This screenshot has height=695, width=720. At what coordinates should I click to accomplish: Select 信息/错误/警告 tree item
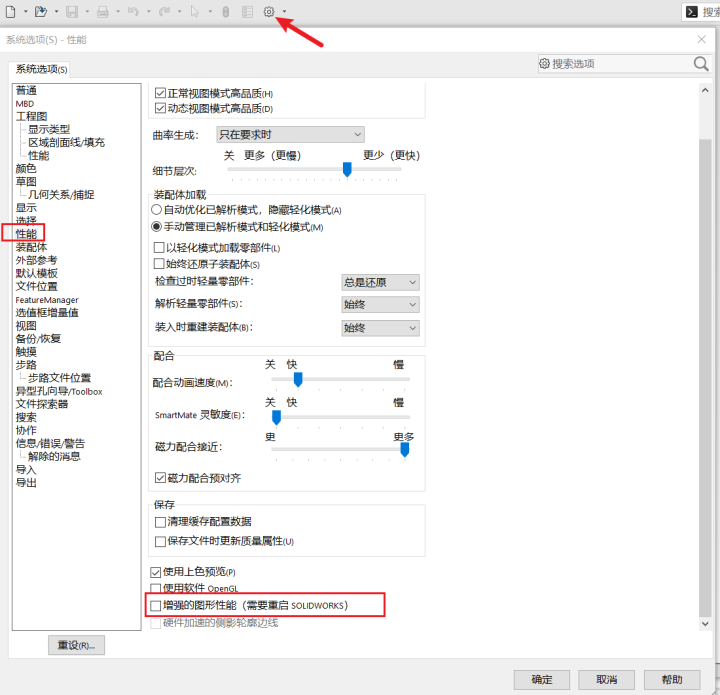(x=50, y=443)
